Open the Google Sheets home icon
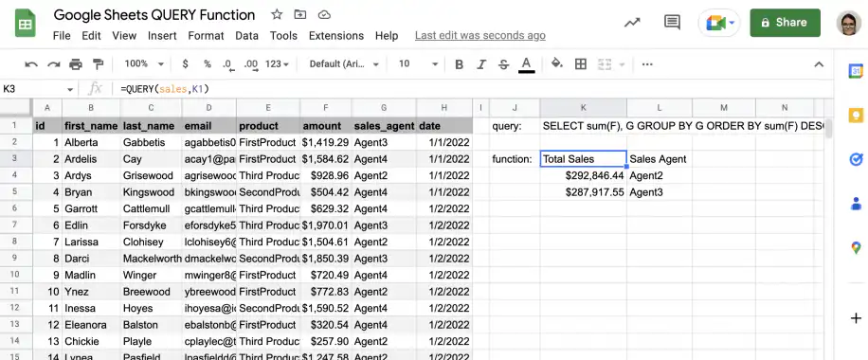Image resolution: width=868 pixels, height=360 pixels. [25, 25]
